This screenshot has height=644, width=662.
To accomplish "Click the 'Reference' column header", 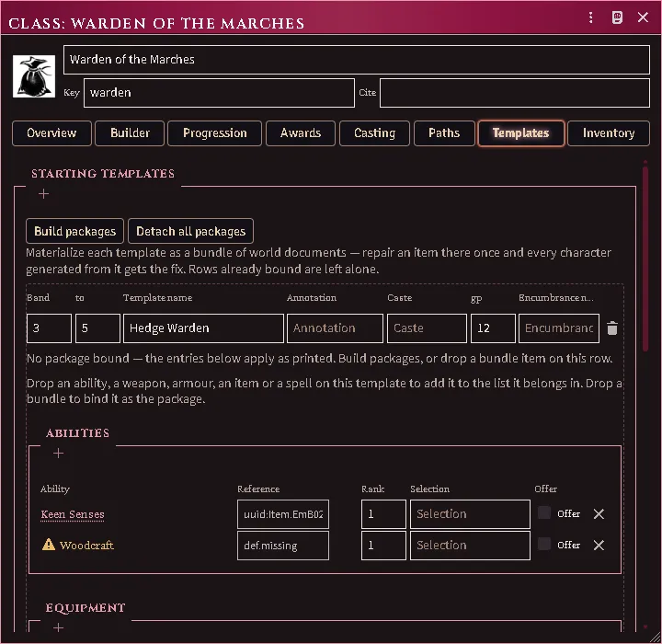I will coord(258,489).
